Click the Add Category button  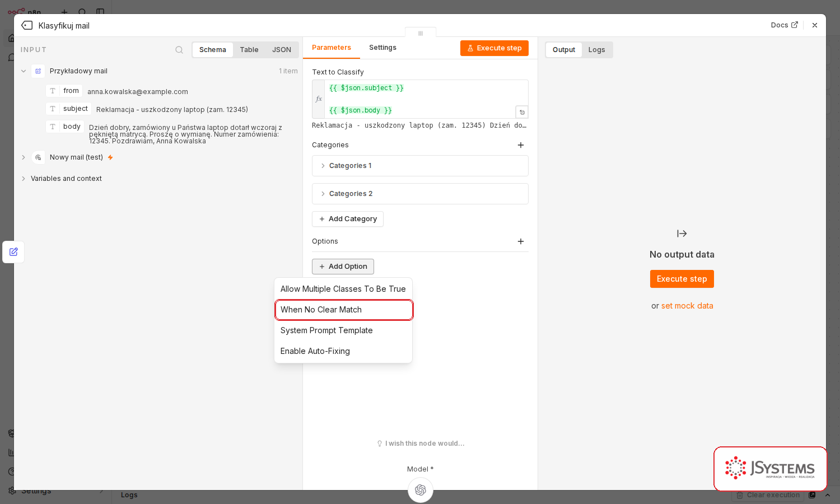pyautogui.click(x=348, y=219)
